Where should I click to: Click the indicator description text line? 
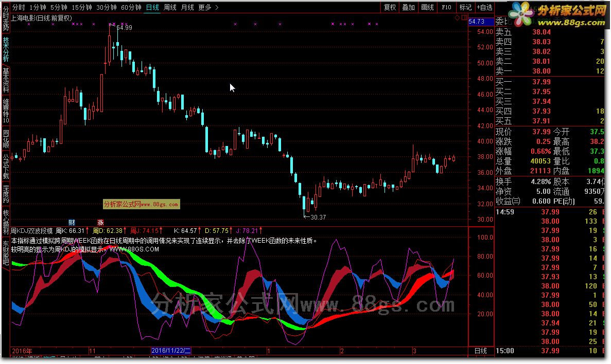pos(164,241)
